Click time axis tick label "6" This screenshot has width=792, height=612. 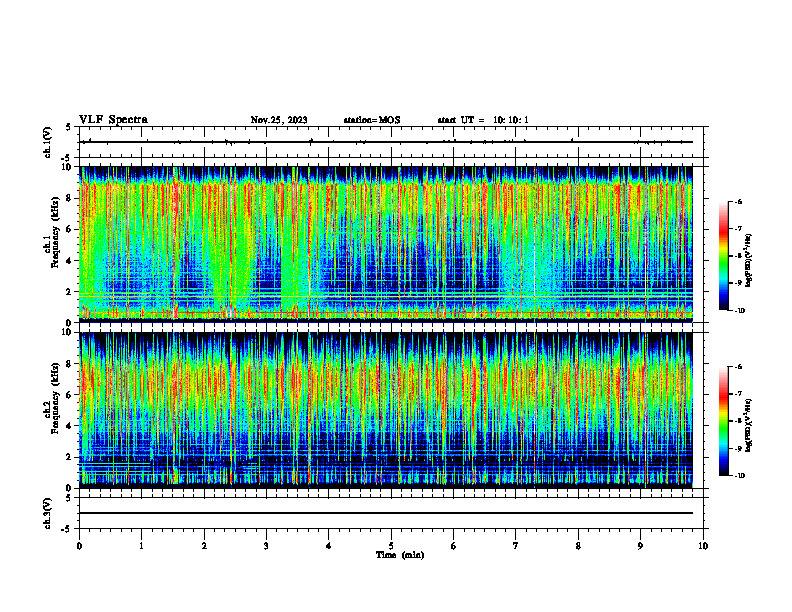click(454, 546)
